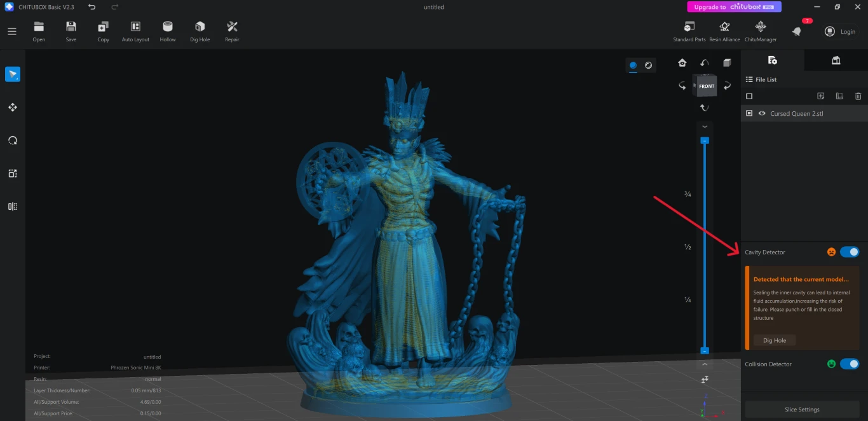The height and width of the screenshot is (421, 868).
Task: Choose the Rotate tool in left sidebar
Action: [13, 141]
